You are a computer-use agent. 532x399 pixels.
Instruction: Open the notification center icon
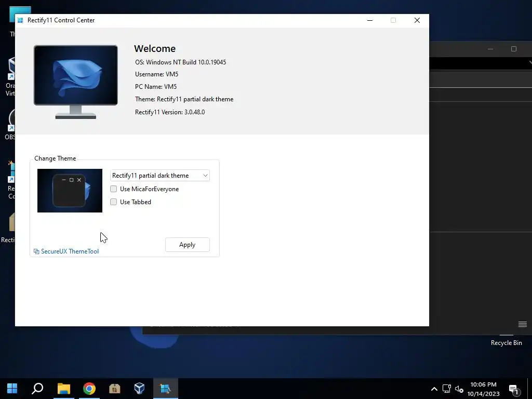[x=514, y=390]
